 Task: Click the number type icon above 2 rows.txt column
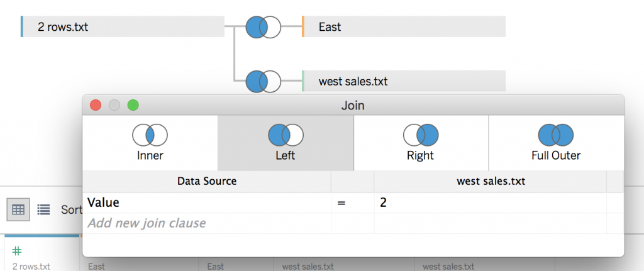coord(17,251)
